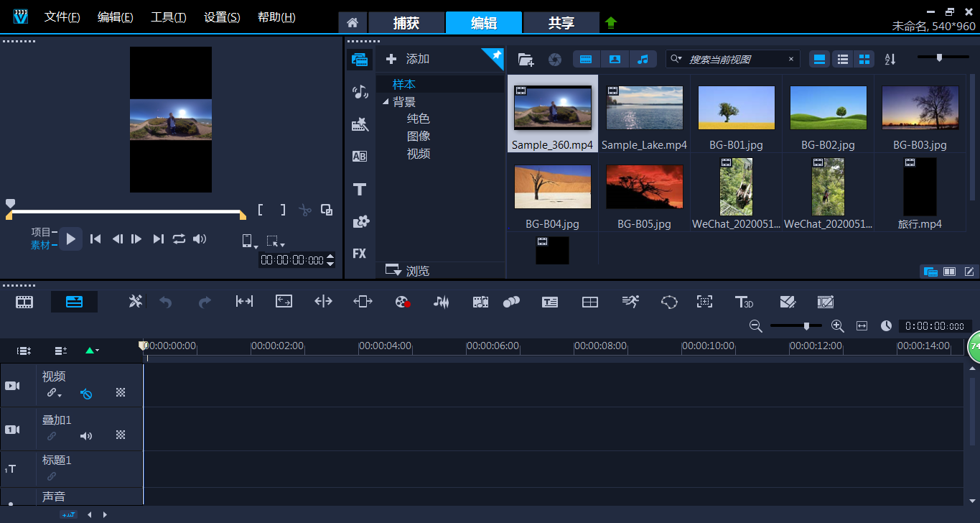Toggle audio files display in library

(643, 59)
